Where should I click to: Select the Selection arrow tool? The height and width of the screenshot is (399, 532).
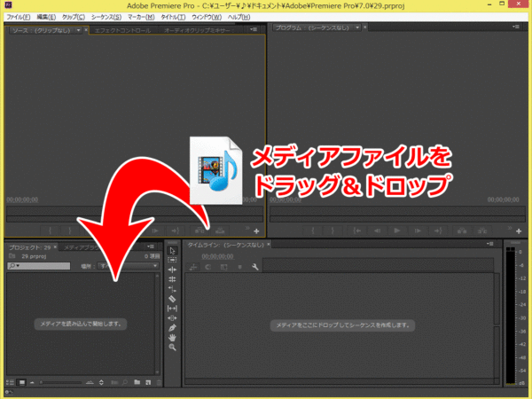(172, 251)
